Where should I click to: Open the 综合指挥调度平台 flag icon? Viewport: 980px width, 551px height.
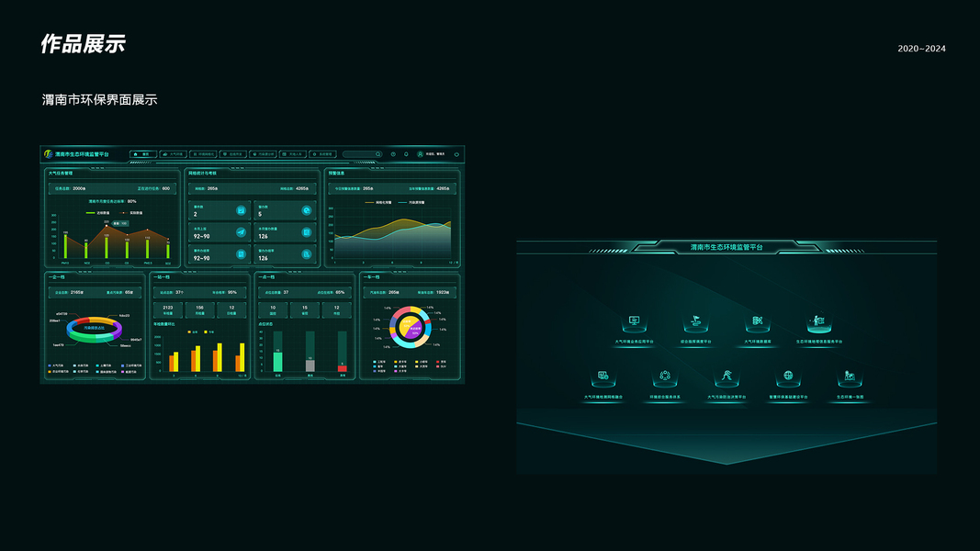click(x=695, y=321)
